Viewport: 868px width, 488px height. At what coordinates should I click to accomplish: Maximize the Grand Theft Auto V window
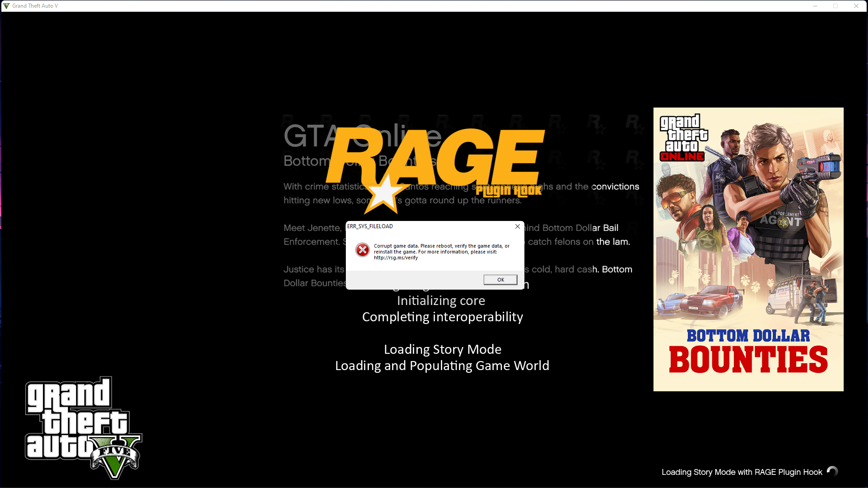835,6
